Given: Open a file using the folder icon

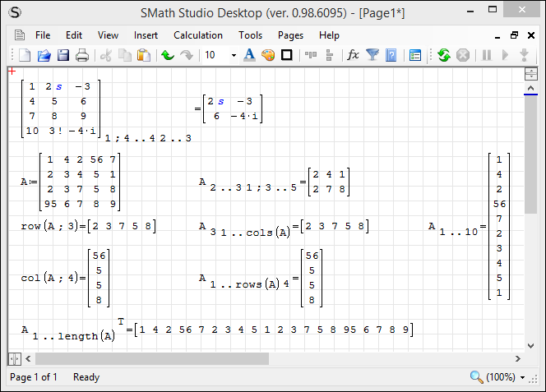Looking at the screenshot, I should tap(44, 55).
